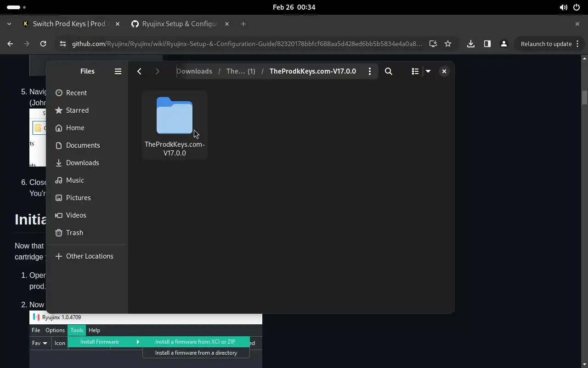588x368 pixels.
Task: Open the Feb 26 00:34 clock calendar
Action: click(294, 7)
